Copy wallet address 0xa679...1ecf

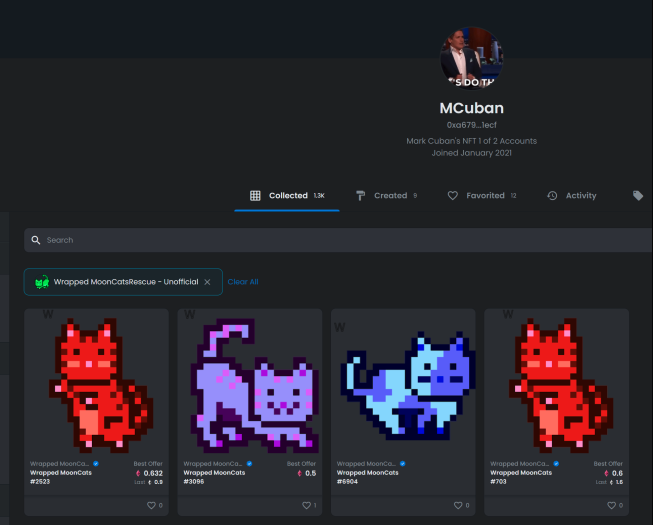coord(471,125)
